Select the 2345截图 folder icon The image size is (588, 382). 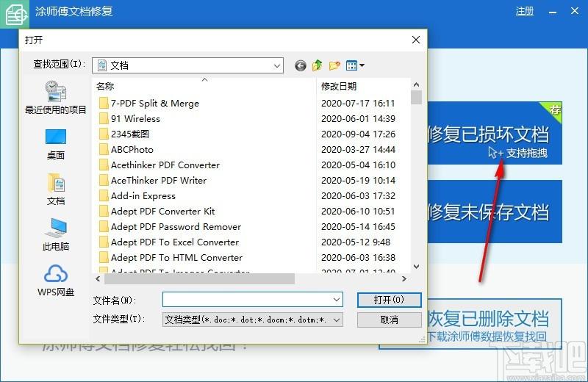[x=104, y=134]
